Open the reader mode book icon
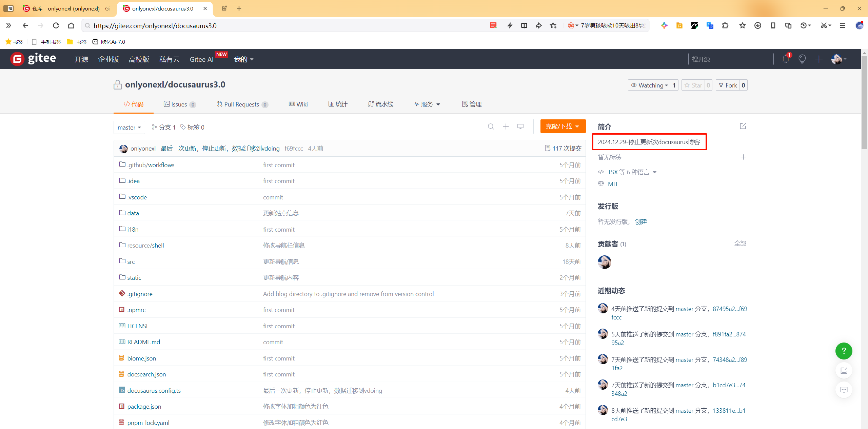 (x=524, y=25)
